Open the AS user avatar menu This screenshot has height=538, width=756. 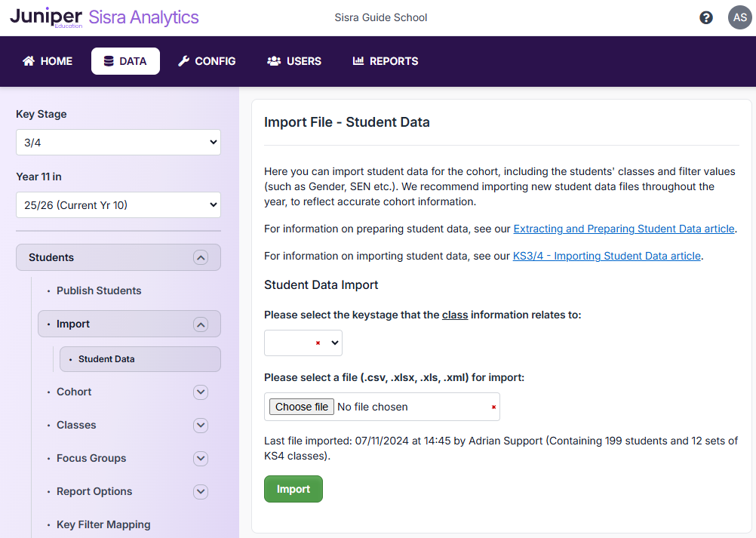coord(739,17)
